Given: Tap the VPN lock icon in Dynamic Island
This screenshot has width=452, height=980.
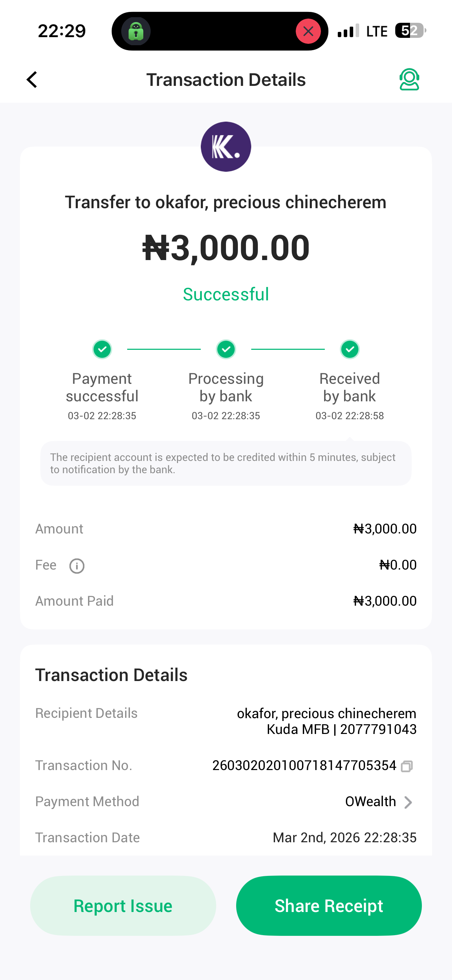Looking at the screenshot, I should [136, 31].
